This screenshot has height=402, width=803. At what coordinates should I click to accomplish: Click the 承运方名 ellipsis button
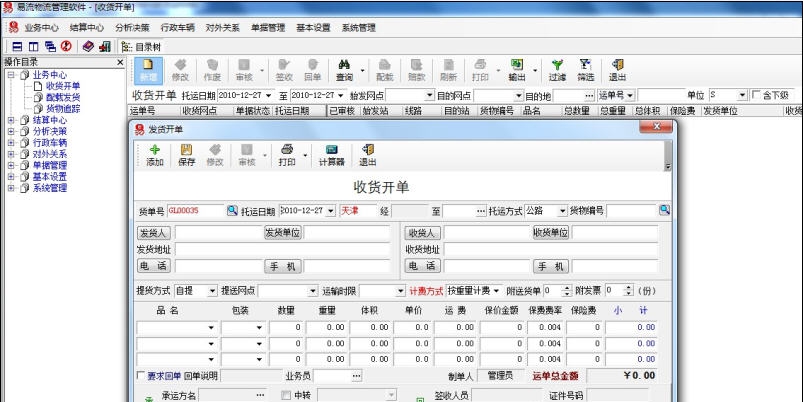click(260, 395)
